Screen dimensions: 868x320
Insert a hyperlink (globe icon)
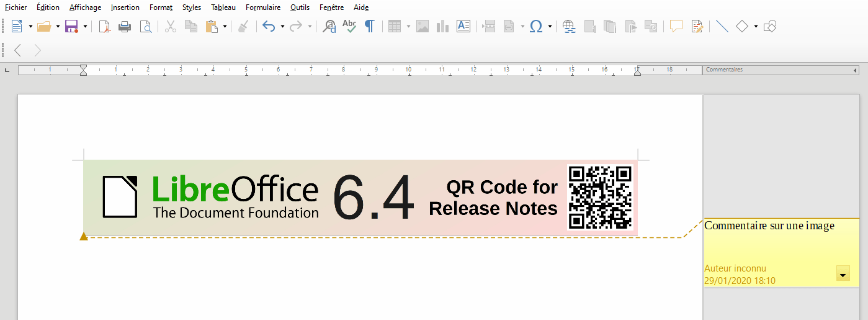tap(569, 26)
